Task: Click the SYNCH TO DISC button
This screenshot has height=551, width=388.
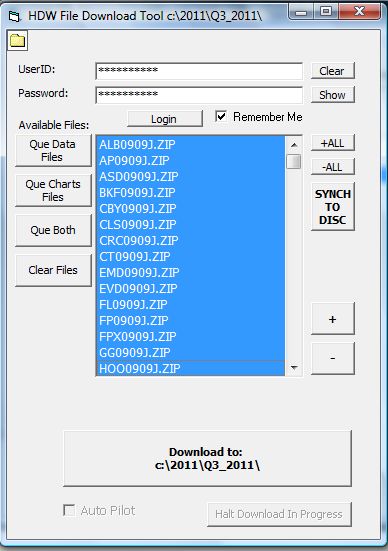Action: point(332,207)
